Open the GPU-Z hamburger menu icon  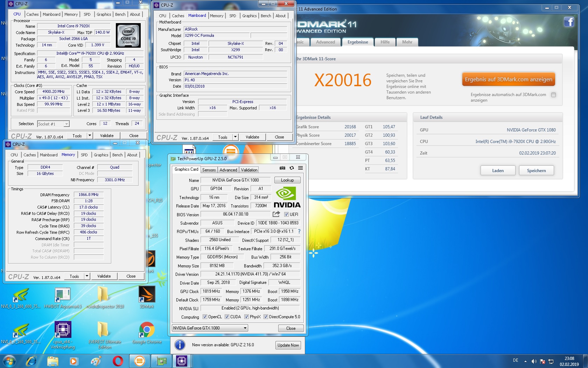click(x=300, y=168)
